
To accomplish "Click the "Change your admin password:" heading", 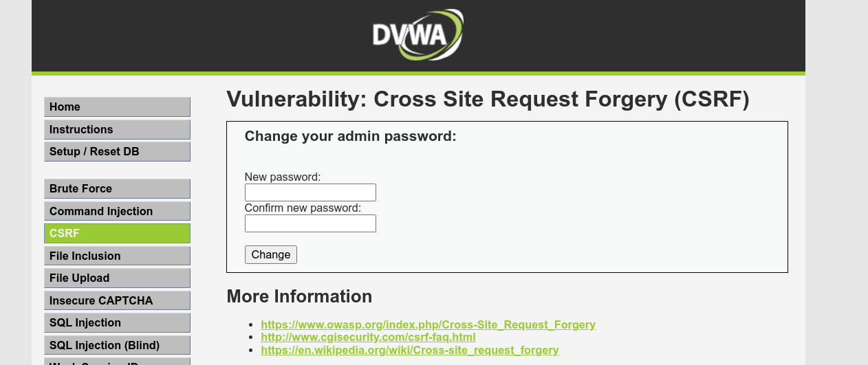I will point(350,136).
